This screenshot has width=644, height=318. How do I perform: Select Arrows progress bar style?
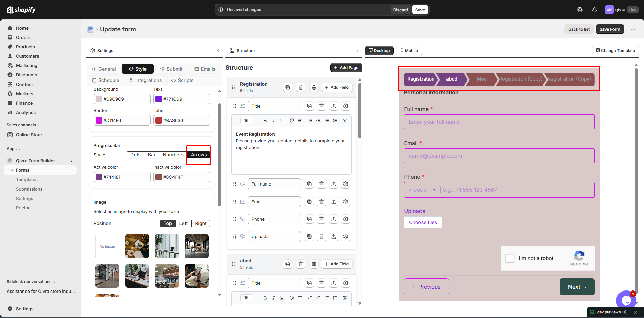click(199, 155)
